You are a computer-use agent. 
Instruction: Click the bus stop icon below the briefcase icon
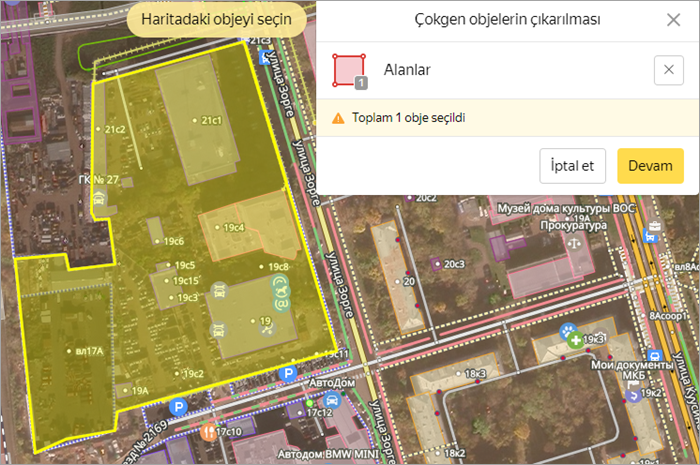click(650, 236)
